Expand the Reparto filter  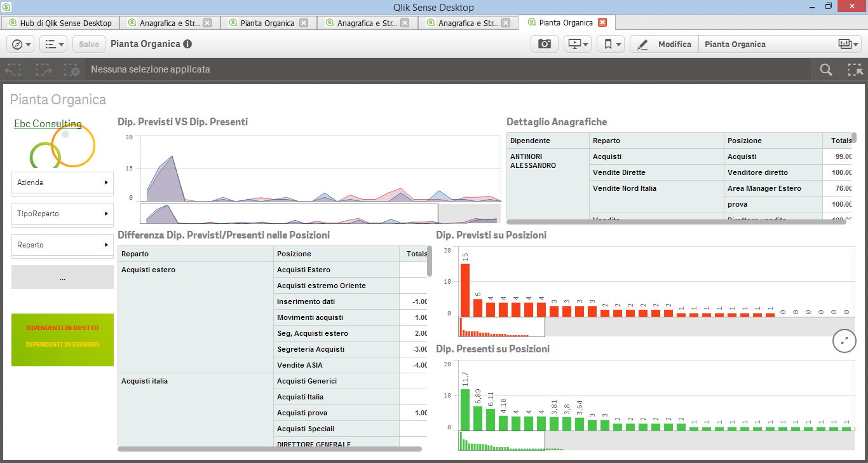pyautogui.click(x=62, y=245)
